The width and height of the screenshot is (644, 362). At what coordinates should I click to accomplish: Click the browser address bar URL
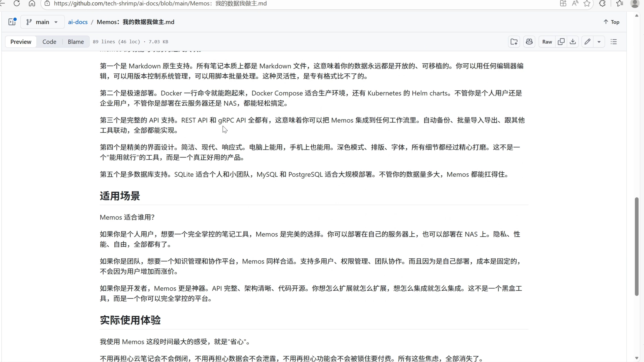coord(160,4)
